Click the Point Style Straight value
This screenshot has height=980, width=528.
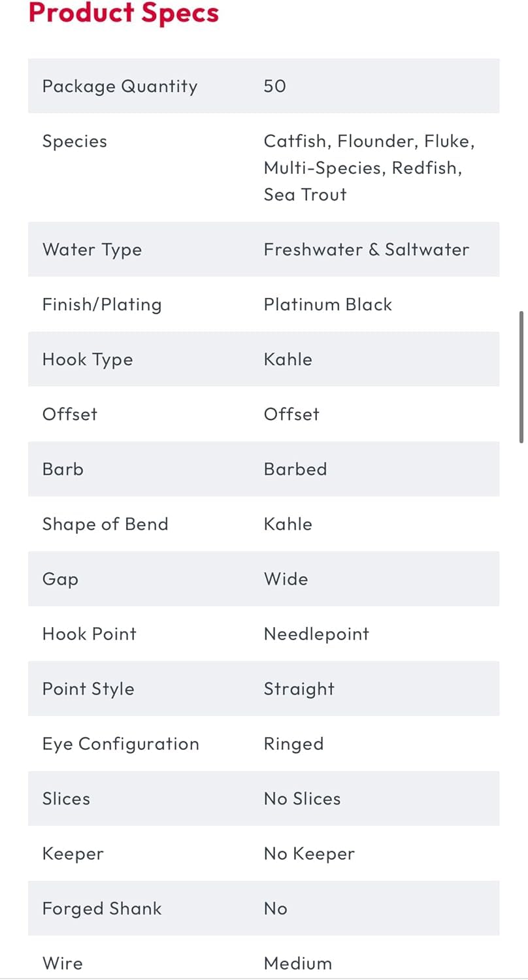pyautogui.click(x=299, y=689)
